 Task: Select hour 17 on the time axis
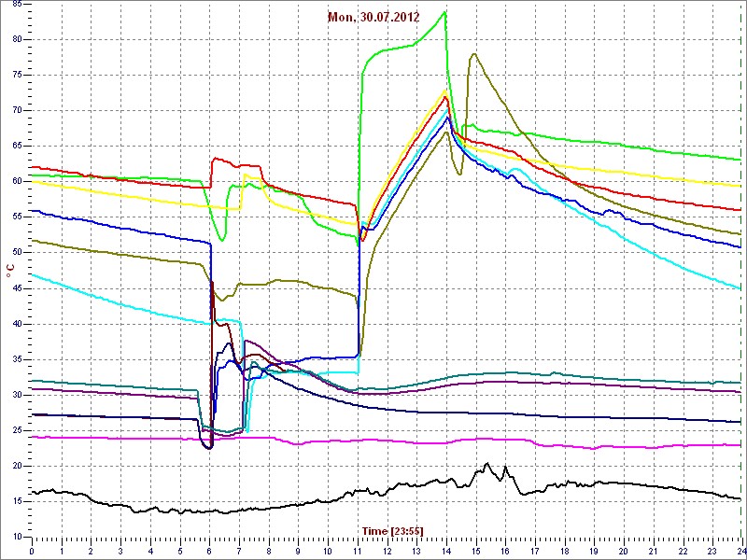534,550
